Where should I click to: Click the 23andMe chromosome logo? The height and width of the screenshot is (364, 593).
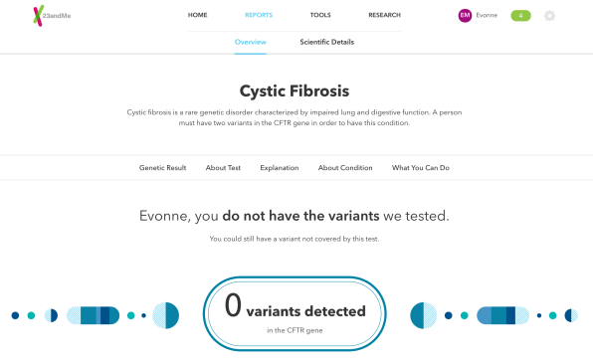(x=52, y=16)
